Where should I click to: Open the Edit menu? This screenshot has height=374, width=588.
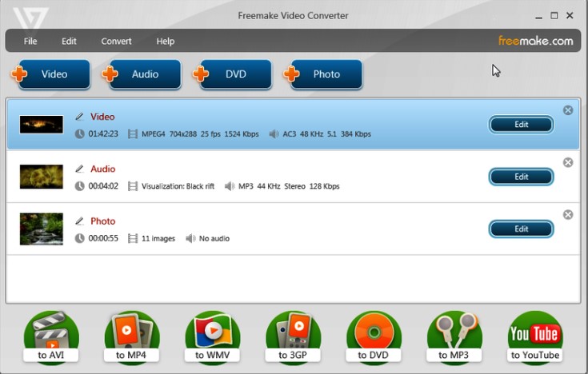tap(69, 42)
